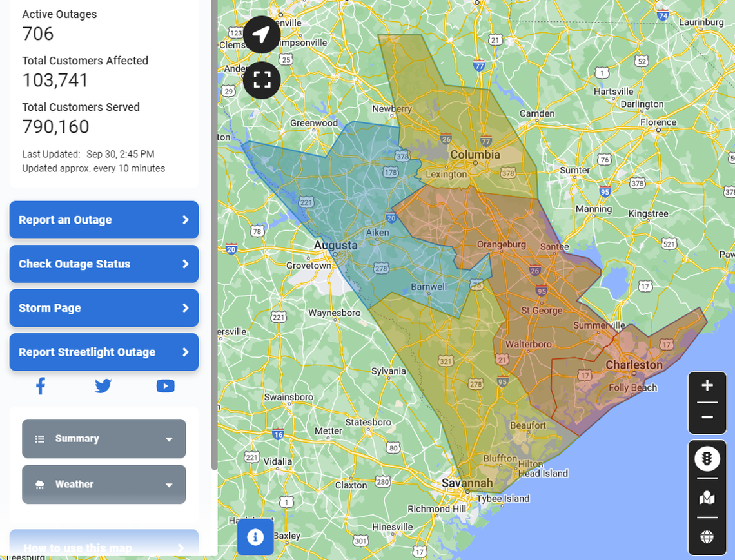Open the Storm Page
The width and height of the screenshot is (735, 560).
(x=104, y=308)
